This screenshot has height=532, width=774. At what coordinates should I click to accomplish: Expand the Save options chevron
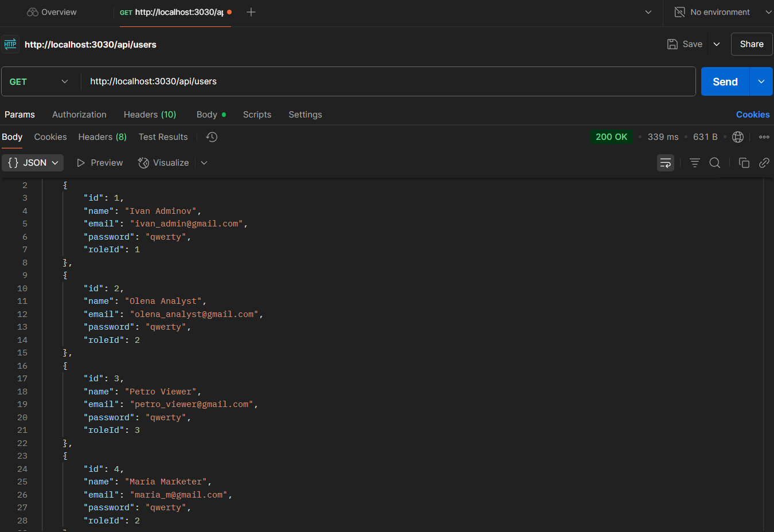717,44
